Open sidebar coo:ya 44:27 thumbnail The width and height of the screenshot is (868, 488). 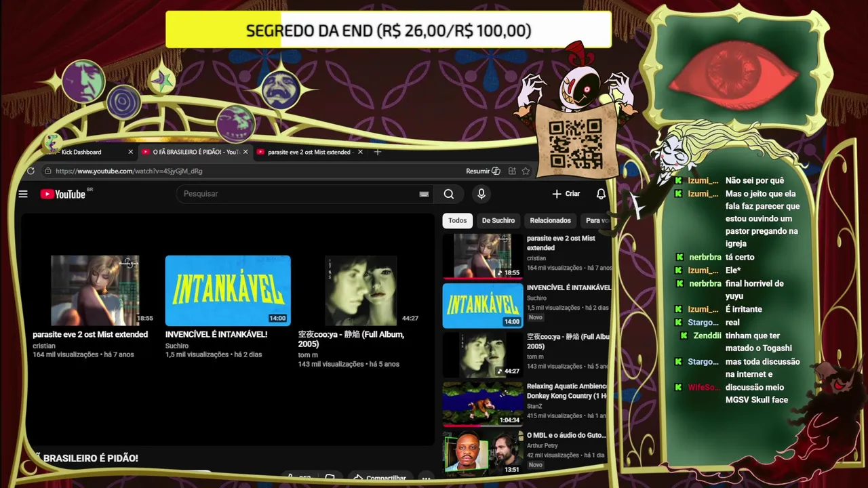click(483, 354)
